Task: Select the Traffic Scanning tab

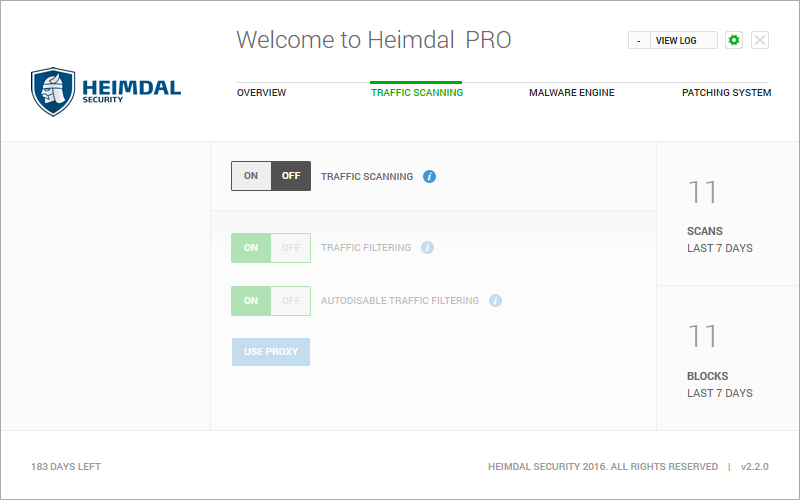Action: (x=417, y=93)
